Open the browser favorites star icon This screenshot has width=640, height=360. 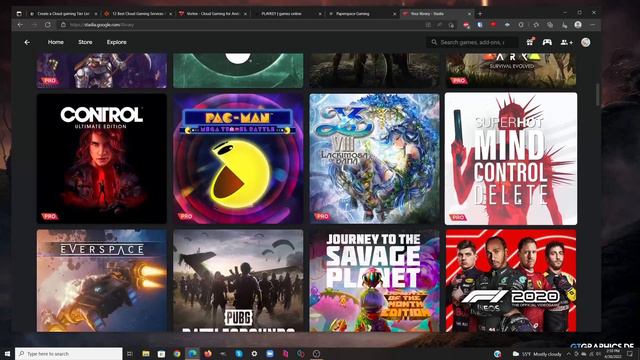pyautogui.click(x=536, y=25)
